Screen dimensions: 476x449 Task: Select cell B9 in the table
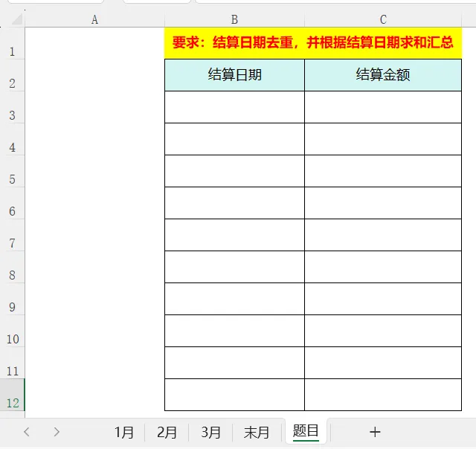point(234,299)
